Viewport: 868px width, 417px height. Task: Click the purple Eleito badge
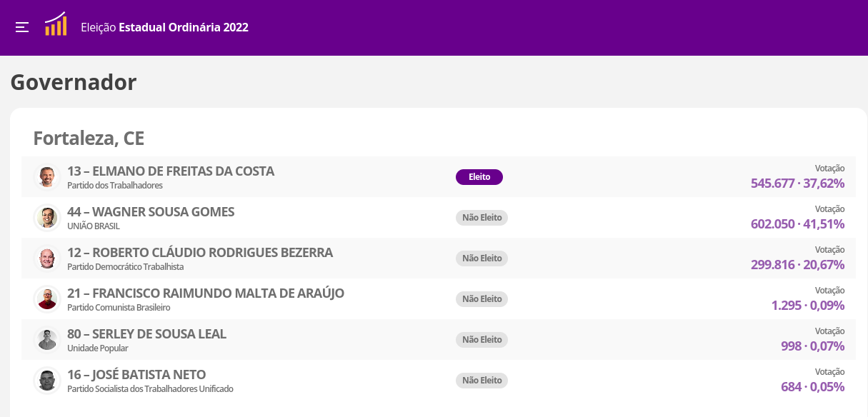479,177
